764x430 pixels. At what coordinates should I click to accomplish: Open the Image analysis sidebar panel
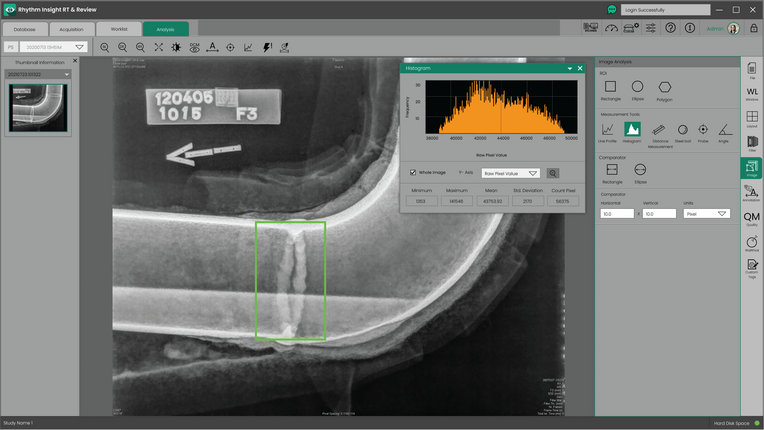point(752,168)
